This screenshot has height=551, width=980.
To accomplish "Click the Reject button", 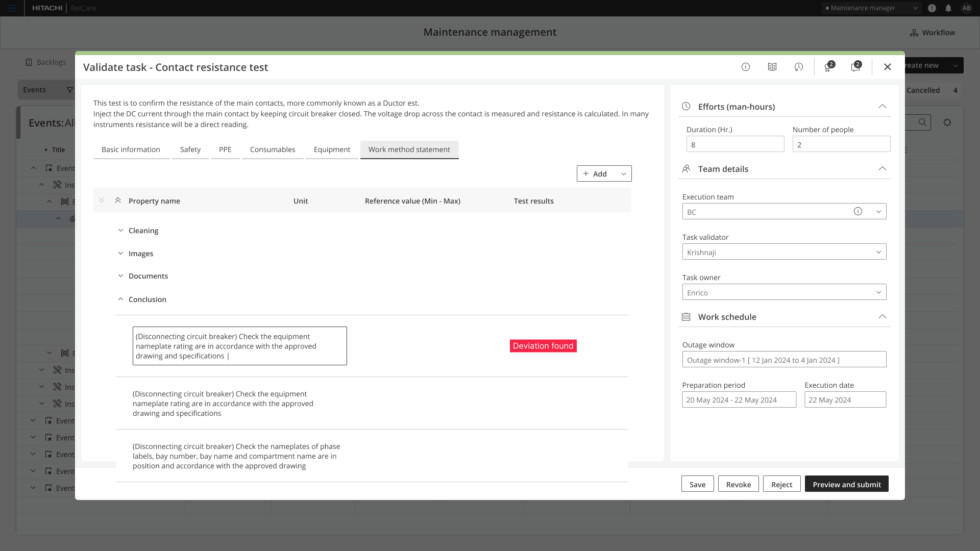I will tap(781, 484).
